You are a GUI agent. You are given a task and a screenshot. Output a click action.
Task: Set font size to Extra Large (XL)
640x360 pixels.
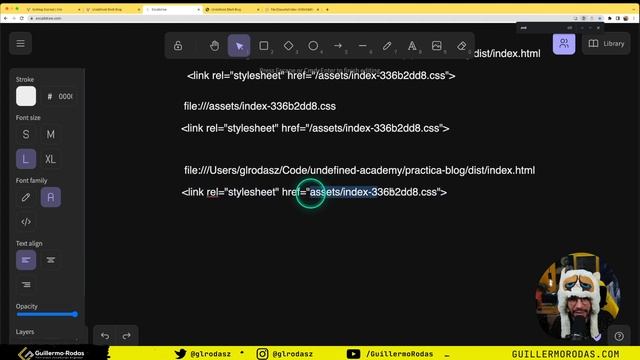click(x=51, y=159)
